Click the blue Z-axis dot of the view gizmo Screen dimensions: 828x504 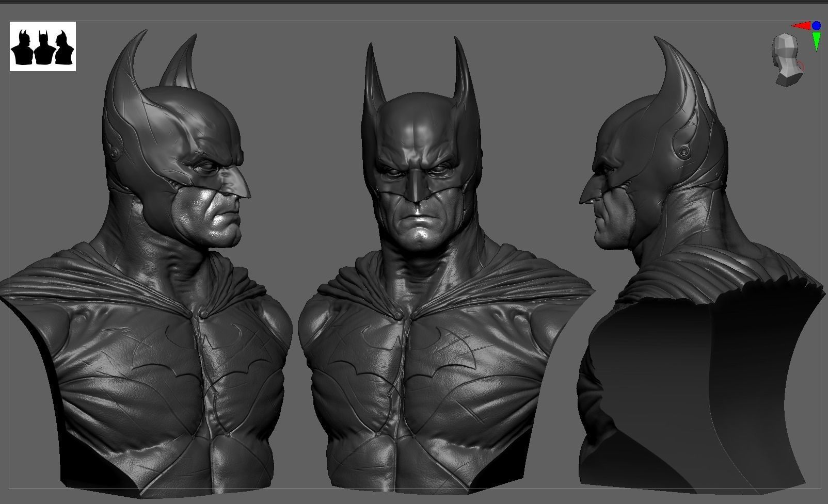click(816, 26)
